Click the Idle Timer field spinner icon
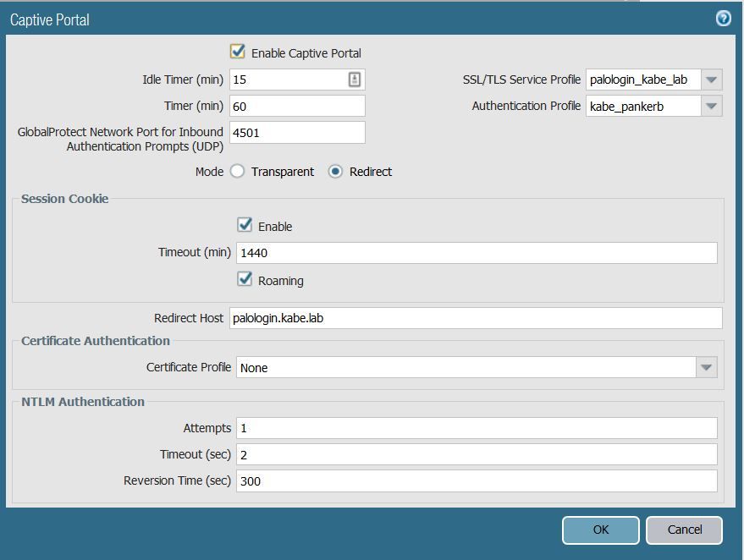This screenshot has height=560, width=744. click(355, 80)
